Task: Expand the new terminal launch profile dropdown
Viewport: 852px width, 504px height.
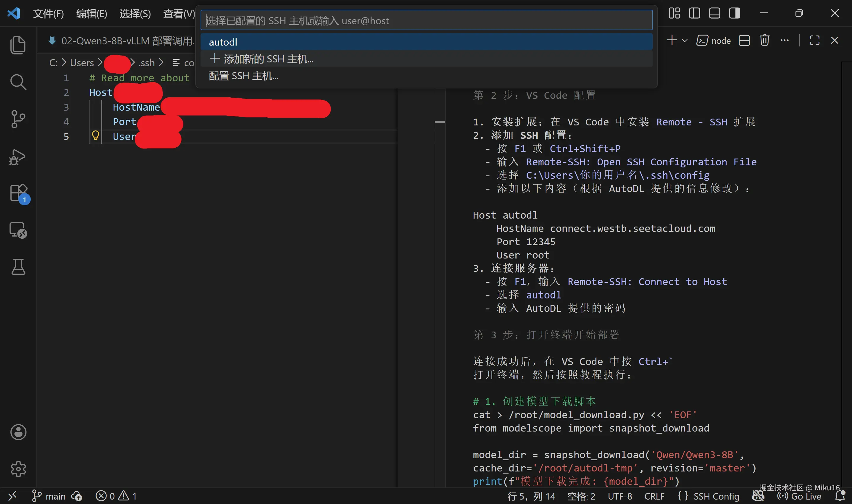Action: tap(685, 41)
